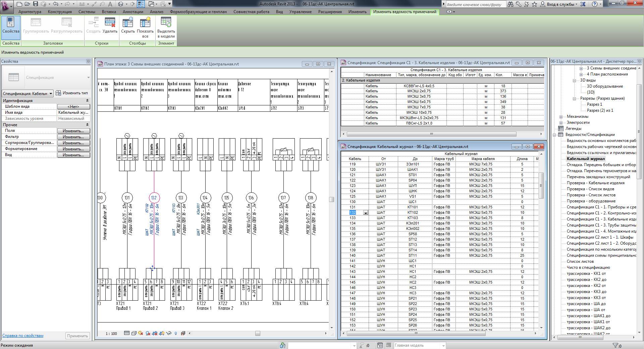
Task: Click the visual style cube icon in view bar
Action: pos(134,333)
